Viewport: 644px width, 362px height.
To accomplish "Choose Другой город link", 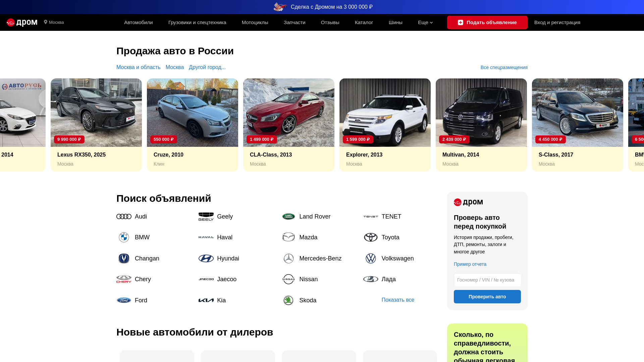I will click(x=207, y=67).
